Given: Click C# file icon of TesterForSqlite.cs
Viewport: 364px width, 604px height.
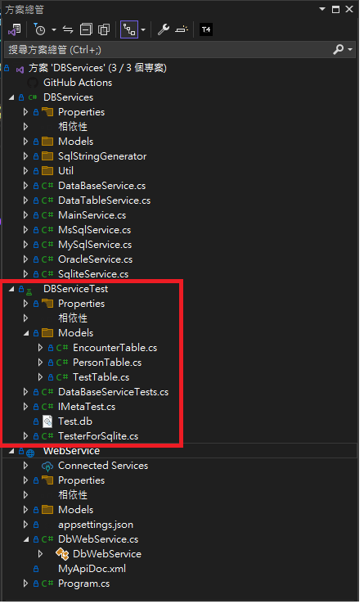Looking at the screenshot, I should point(47,436).
